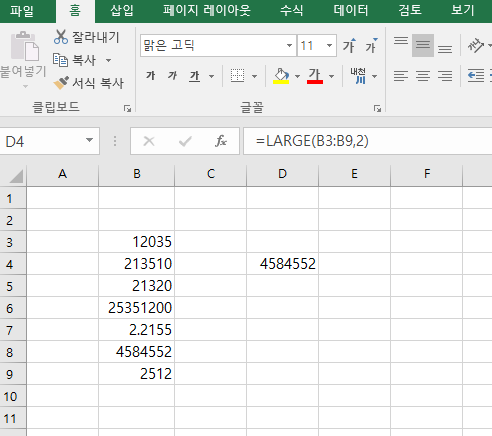
Task: Open the Name Box dropdown
Action: tap(89, 140)
